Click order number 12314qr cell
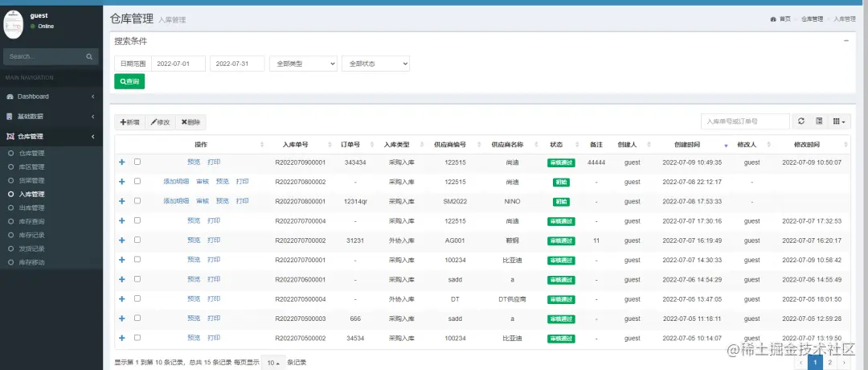Viewport: 868px width, 370px height. 355,202
